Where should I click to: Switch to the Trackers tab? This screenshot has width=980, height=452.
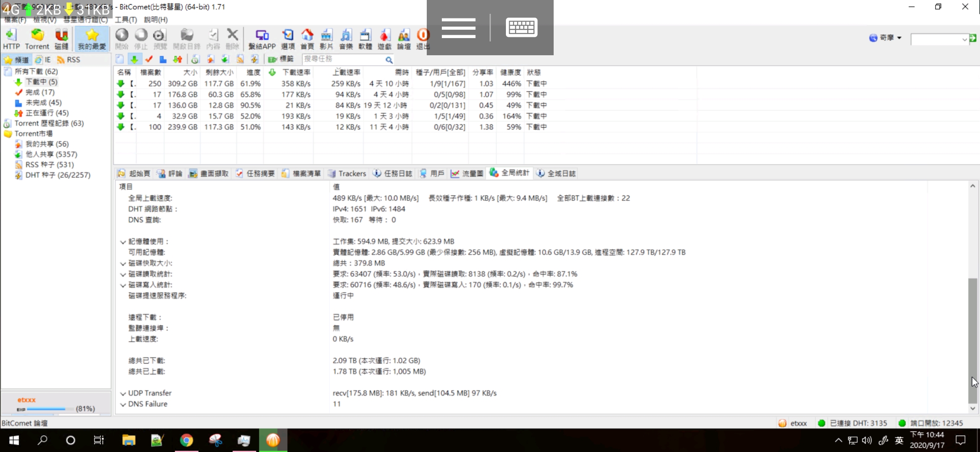(x=347, y=173)
